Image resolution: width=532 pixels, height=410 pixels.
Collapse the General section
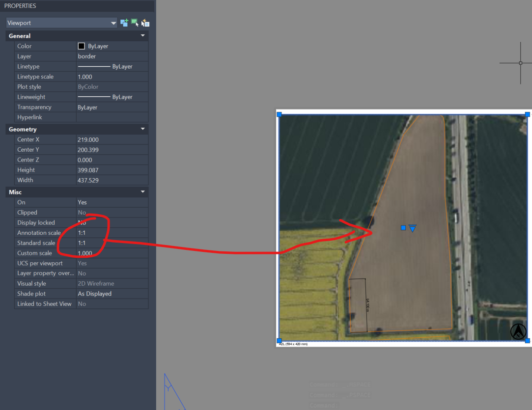(x=142, y=35)
